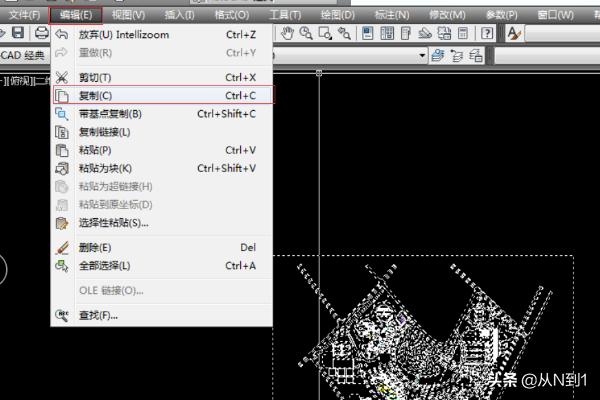Image resolution: width=600 pixels, height=400 pixels.
Task: Open the 插入(I) menu
Action: click(179, 15)
